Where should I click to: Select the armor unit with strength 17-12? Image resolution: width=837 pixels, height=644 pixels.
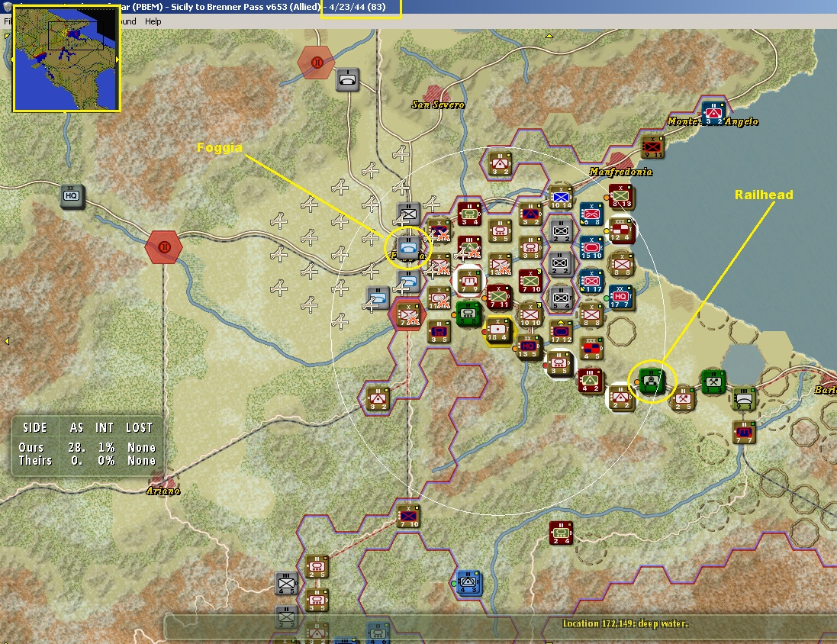click(x=561, y=331)
